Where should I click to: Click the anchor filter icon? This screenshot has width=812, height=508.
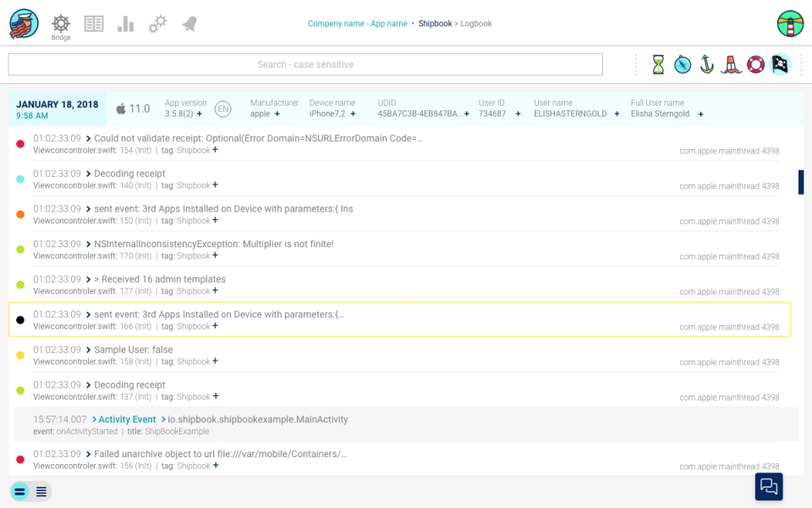707,64
